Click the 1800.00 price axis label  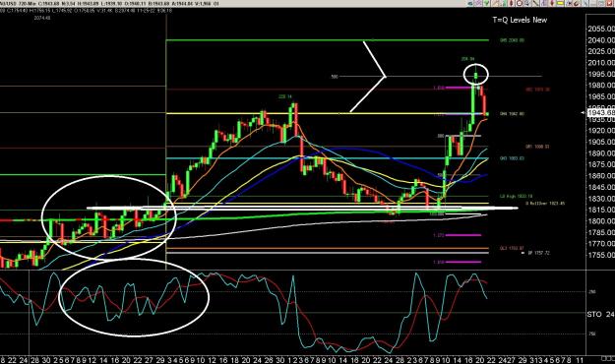point(601,221)
